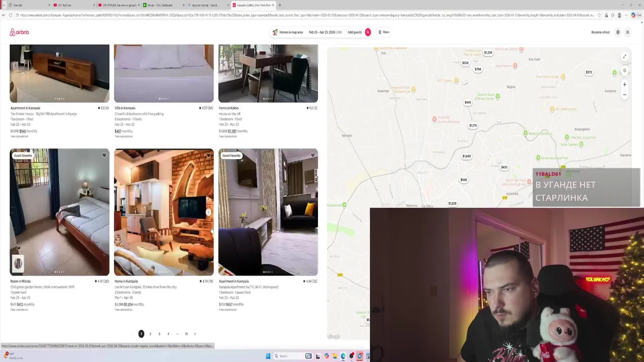Open the tab list dropdown arrow
This screenshot has height=362, width=644.
tap(4, 5)
